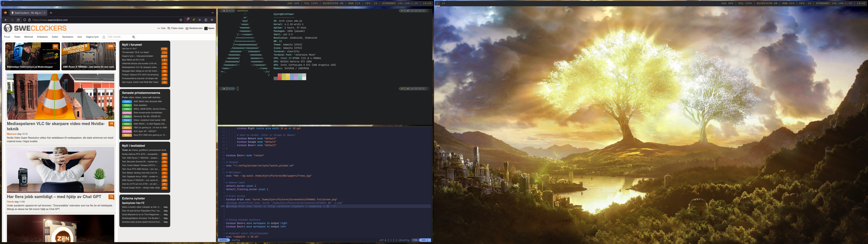Screen dimensions: 868x244
Task: Open forum thread 'Byta fläktar på NH-U12S'
Action: tap(133, 60)
